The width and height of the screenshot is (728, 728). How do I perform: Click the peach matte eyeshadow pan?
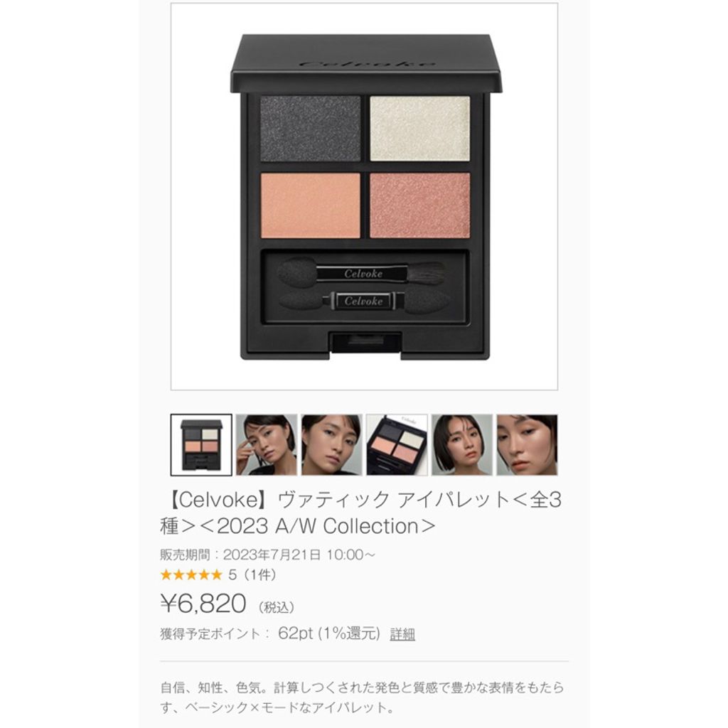(310, 205)
